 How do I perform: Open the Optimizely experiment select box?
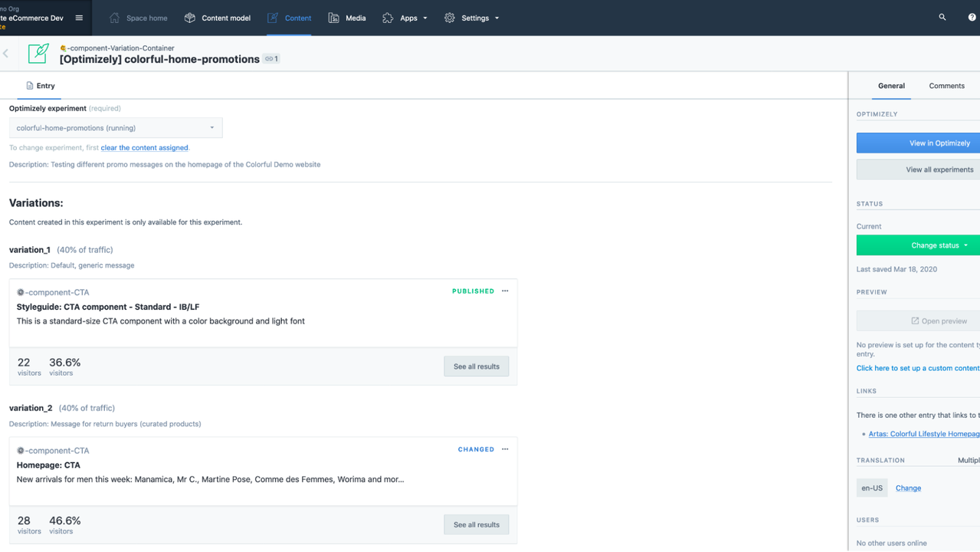116,128
